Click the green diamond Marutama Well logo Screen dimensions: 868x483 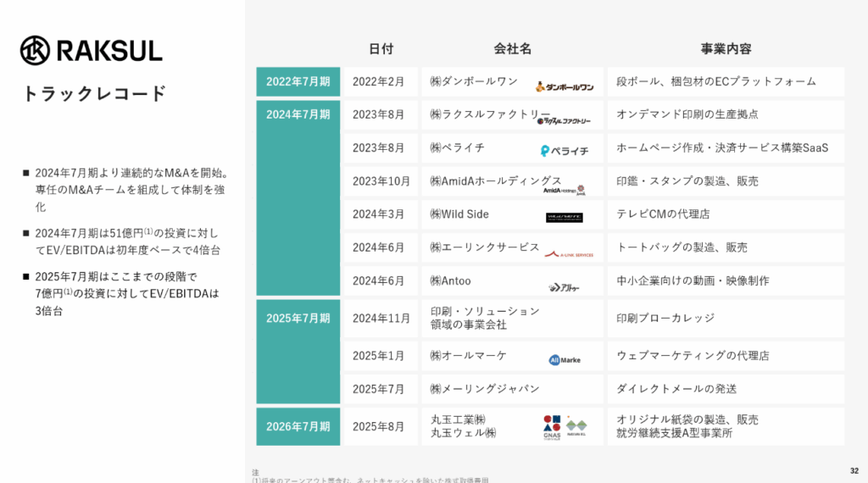coord(576,426)
